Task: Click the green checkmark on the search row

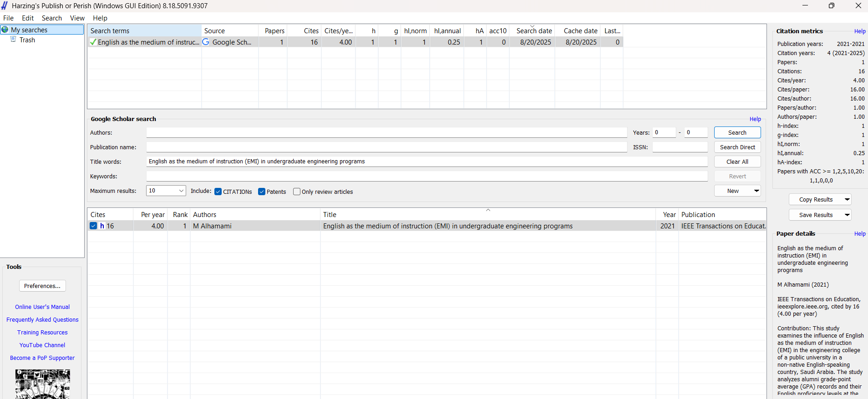Action: (x=93, y=42)
